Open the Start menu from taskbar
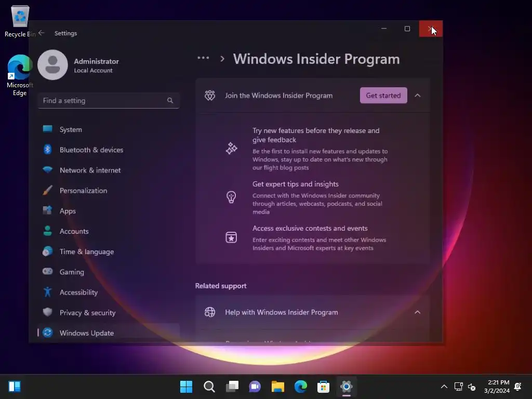Image resolution: width=532 pixels, height=399 pixels. coord(186,387)
